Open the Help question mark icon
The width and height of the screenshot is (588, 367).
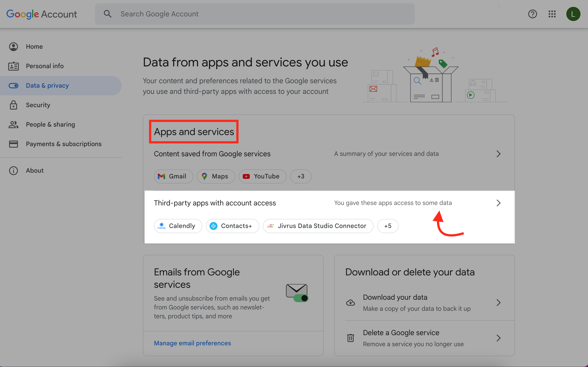[x=532, y=14]
